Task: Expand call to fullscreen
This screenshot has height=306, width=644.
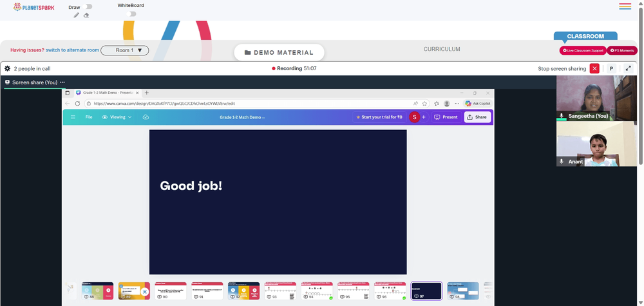Action: 628,68
